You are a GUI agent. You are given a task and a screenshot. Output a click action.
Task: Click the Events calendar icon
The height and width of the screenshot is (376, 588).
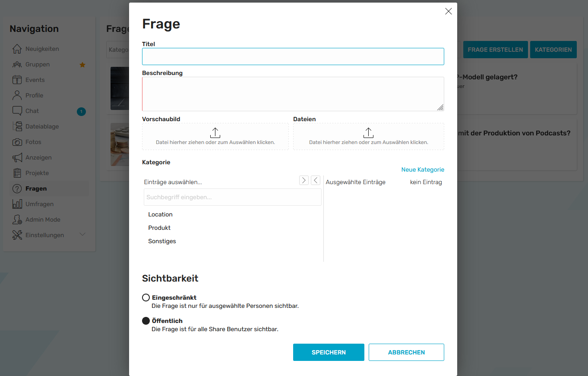point(17,80)
